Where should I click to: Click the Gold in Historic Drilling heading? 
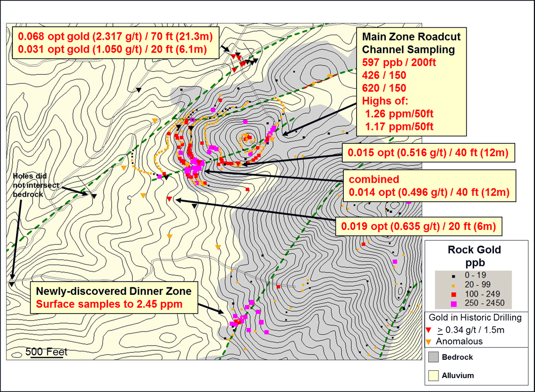click(x=474, y=318)
